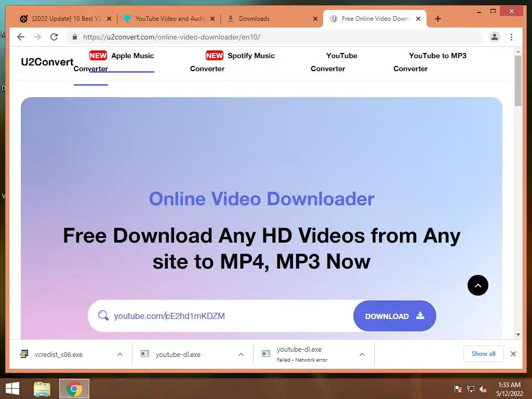This screenshot has height=399, width=532.
Task: Click the scrollbar up arrow
Action: point(518,51)
